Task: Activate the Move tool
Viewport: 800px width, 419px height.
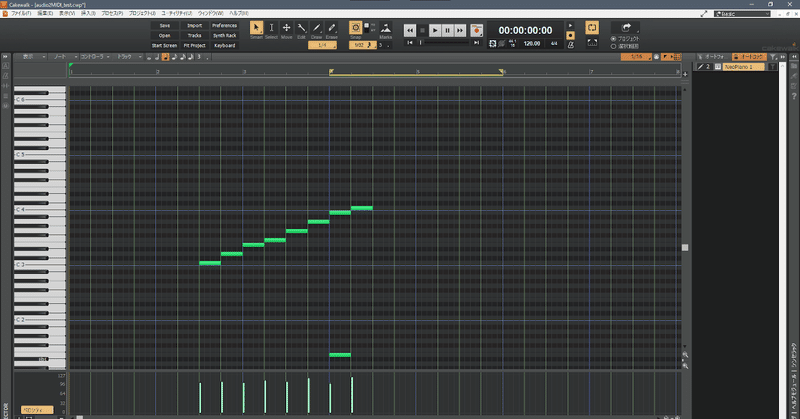Action: [286, 29]
